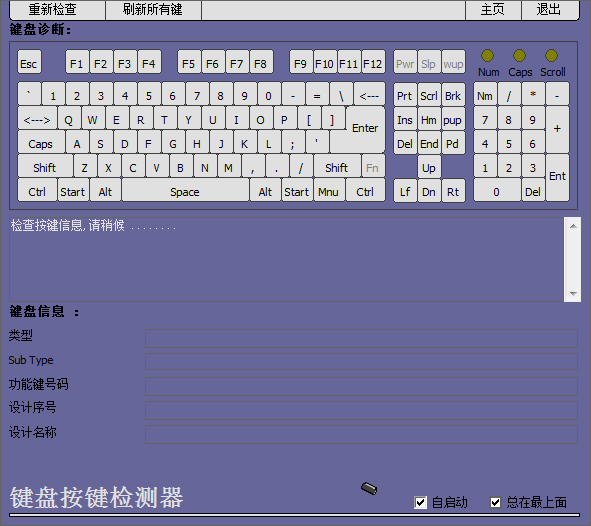Click the wup key
Image resolution: width=591 pixels, height=526 pixels.
[453, 62]
